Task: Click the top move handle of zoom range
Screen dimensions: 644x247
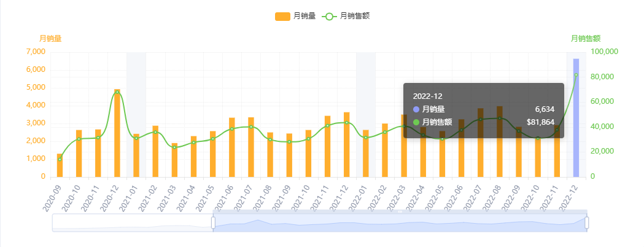Action: pyautogui.click(x=400, y=211)
